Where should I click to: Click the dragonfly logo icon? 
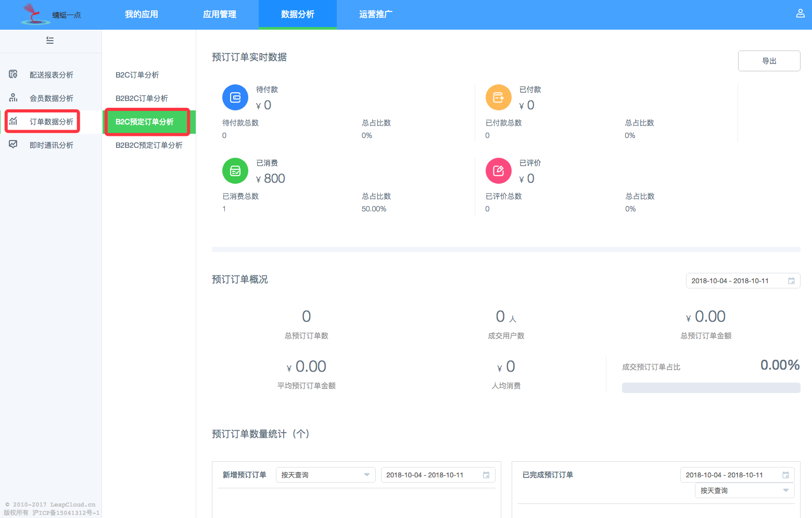35,14
